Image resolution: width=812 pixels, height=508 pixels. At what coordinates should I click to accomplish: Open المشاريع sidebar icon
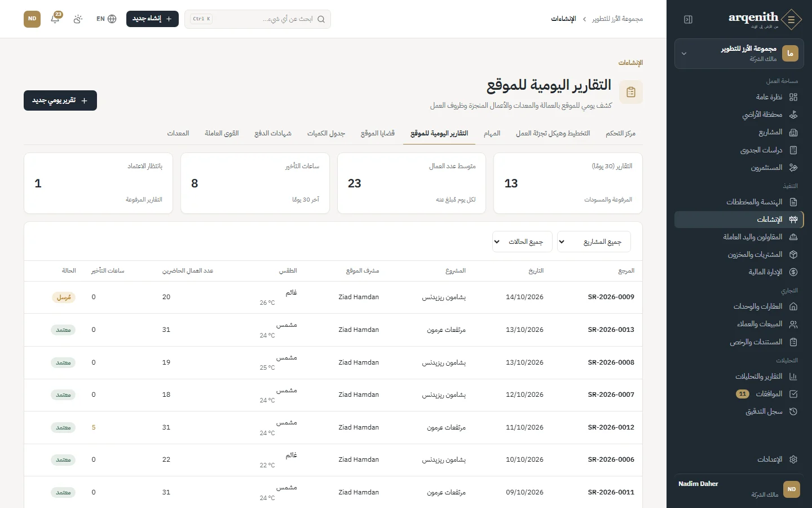[793, 132]
